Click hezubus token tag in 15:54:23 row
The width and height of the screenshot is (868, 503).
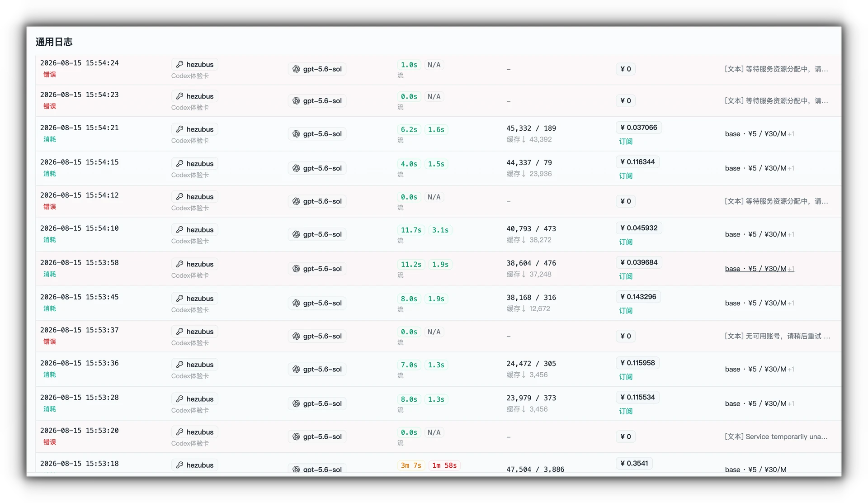pyautogui.click(x=195, y=96)
